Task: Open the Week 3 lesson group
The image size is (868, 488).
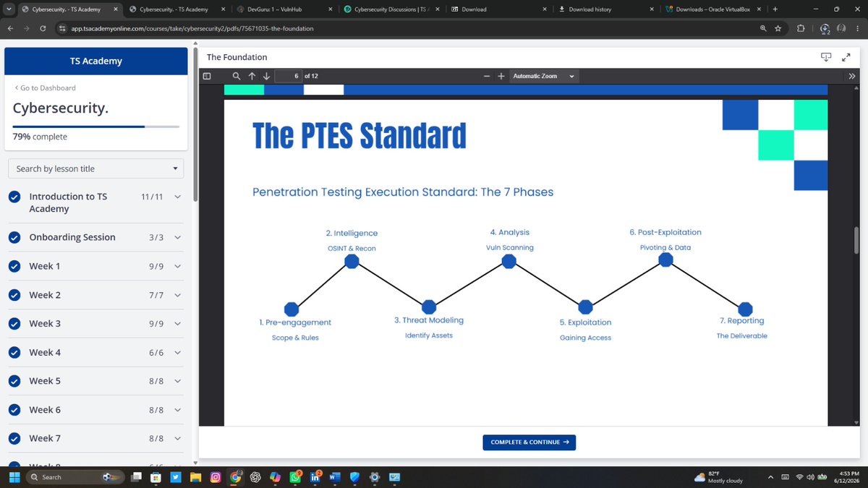Action: [95, 323]
